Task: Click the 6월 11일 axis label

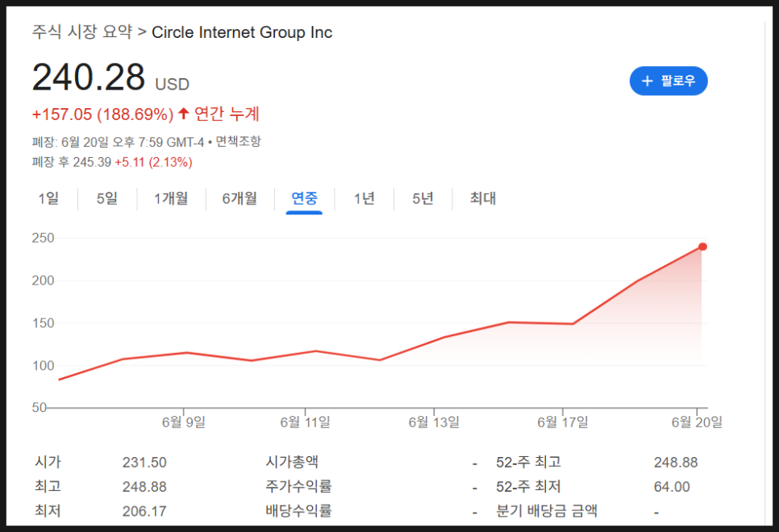Action: click(305, 422)
